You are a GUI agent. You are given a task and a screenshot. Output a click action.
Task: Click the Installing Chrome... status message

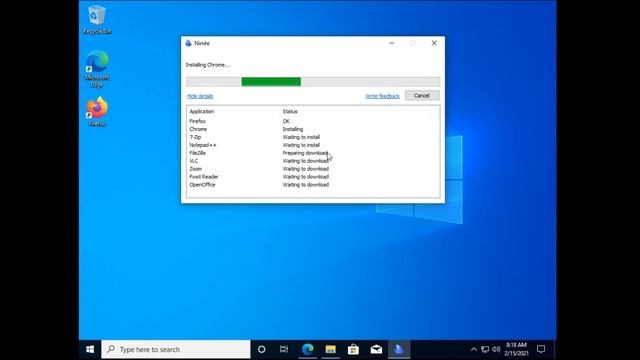208,65
